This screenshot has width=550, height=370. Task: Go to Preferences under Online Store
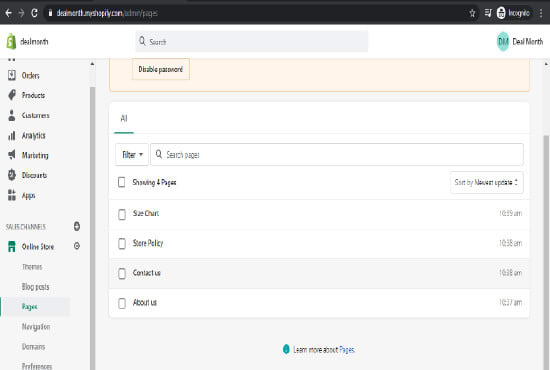[37, 366]
